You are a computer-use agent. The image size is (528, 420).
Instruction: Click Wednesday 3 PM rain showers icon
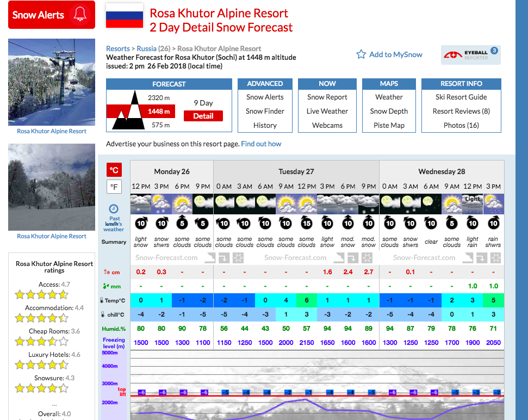coord(493,204)
